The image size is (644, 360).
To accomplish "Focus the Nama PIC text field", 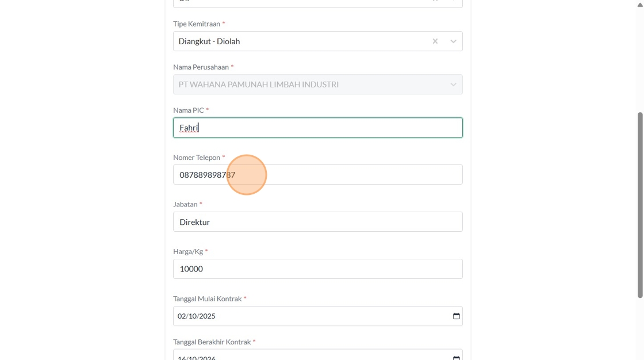I will pos(317,128).
